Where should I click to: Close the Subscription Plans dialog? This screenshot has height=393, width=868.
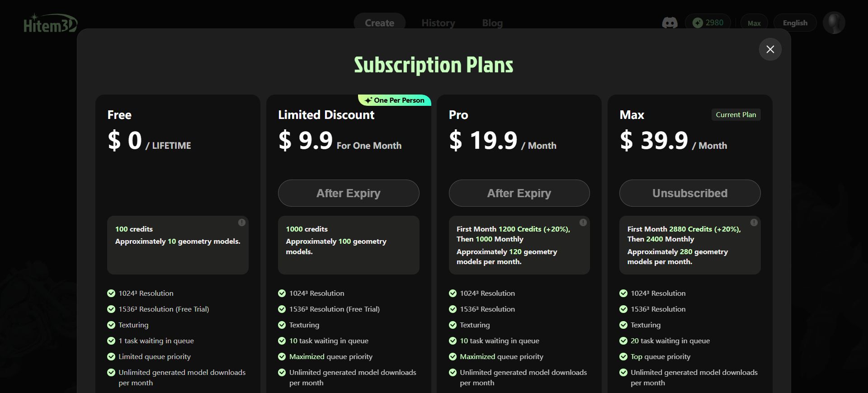click(770, 49)
